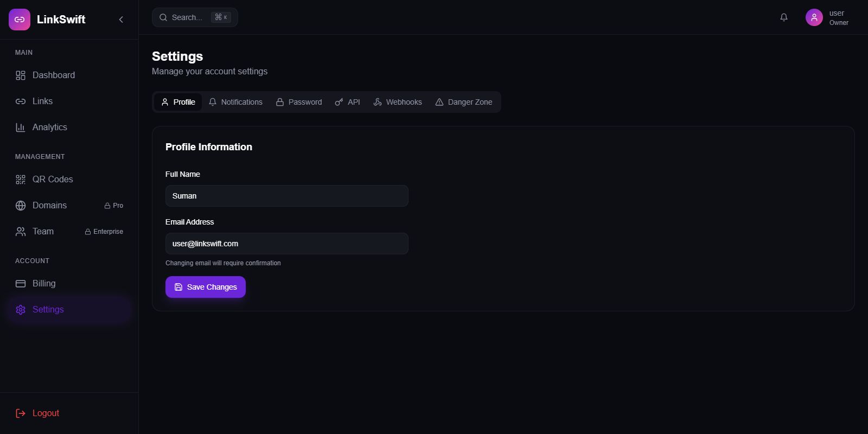Switch to the Password tab
Image resolution: width=868 pixels, height=434 pixels.
pos(299,102)
